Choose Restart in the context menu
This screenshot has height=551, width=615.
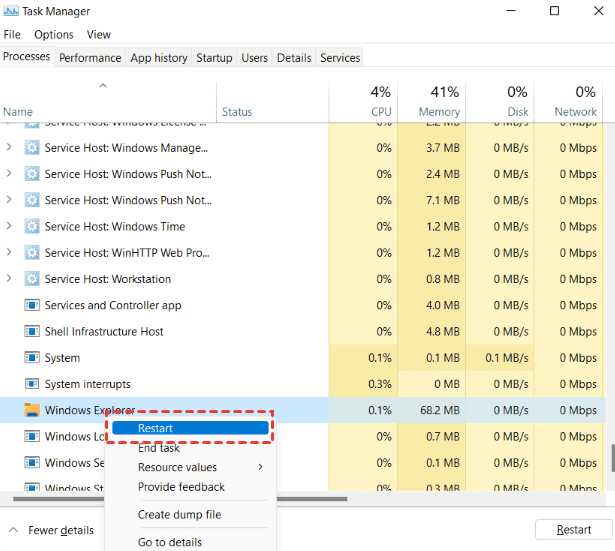point(190,428)
